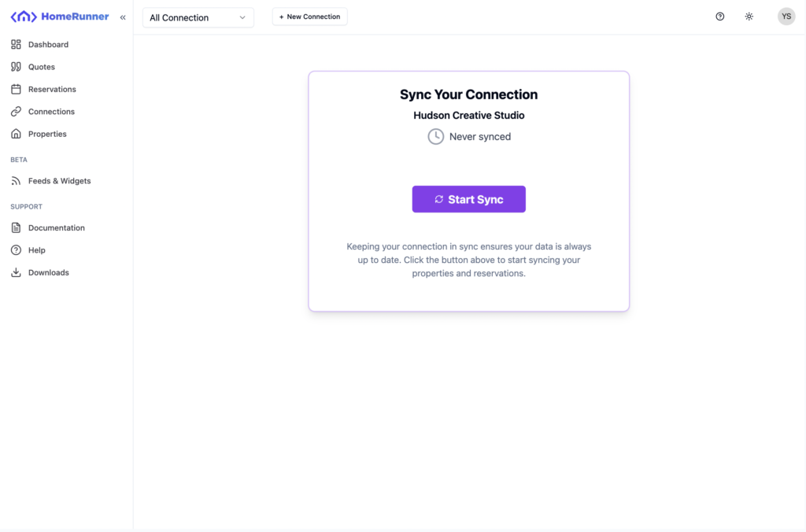Go to Reservations menu item
806x532 pixels.
[x=52, y=90]
